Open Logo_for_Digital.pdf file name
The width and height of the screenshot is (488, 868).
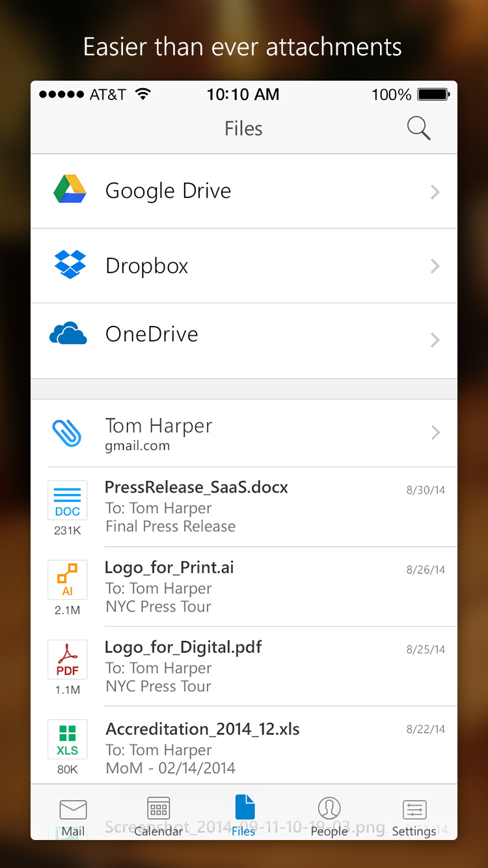tap(183, 647)
